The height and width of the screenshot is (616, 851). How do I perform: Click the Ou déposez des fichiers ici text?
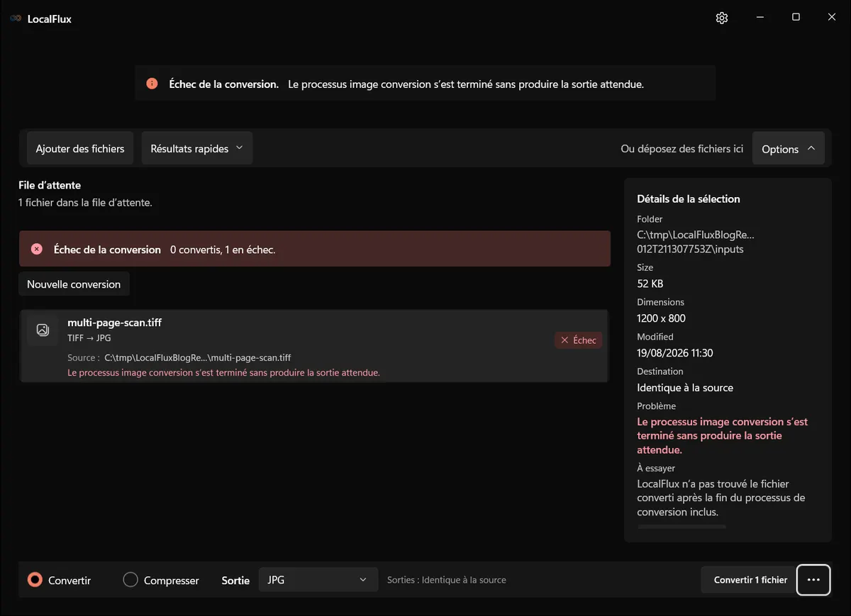[682, 149]
